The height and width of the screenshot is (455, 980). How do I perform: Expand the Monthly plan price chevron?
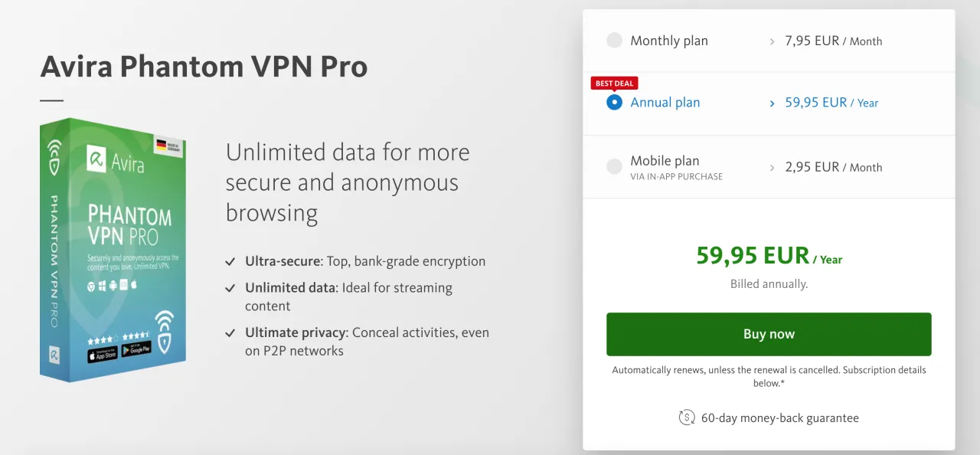point(772,41)
